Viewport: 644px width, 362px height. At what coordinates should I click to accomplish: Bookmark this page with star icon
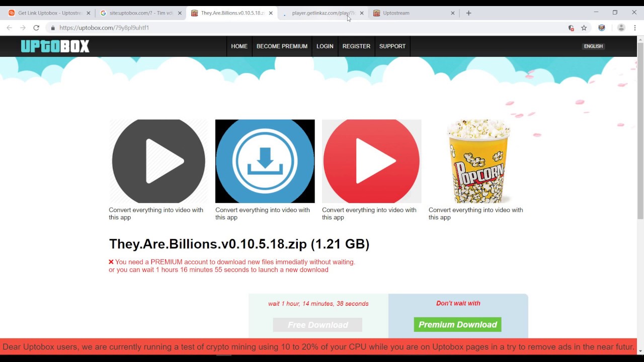(x=584, y=28)
